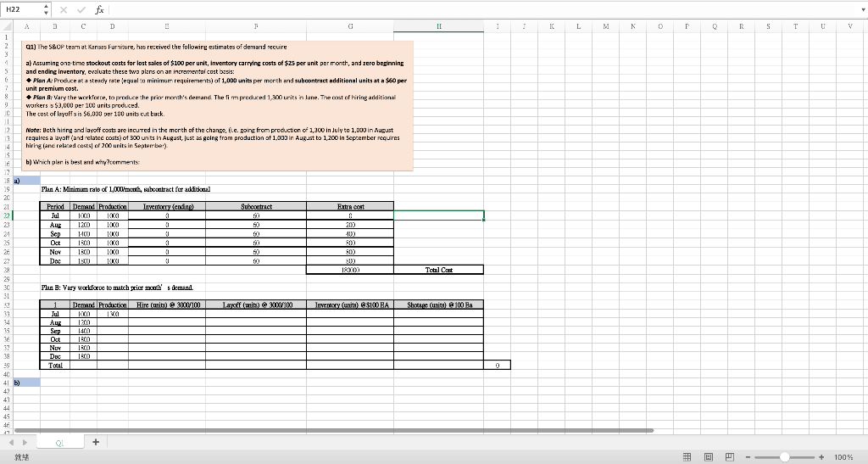The height and width of the screenshot is (464, 868).
Task: Switch to Page Layout view icon
Action: tap(709, 457)
